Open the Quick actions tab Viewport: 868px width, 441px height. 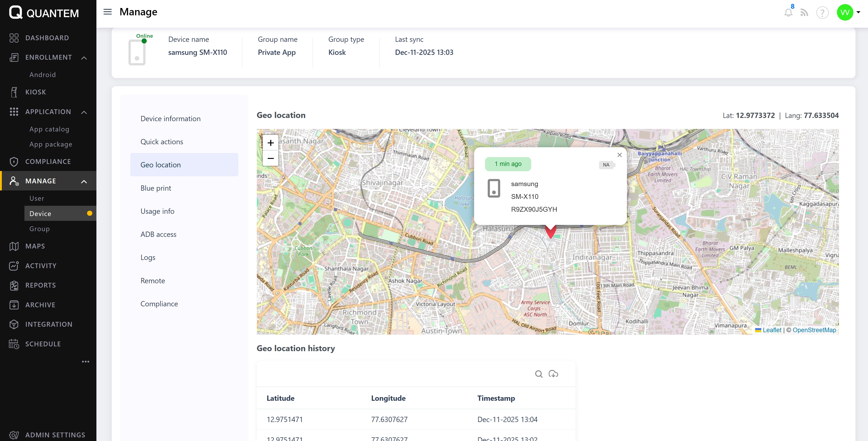(162, 142)
